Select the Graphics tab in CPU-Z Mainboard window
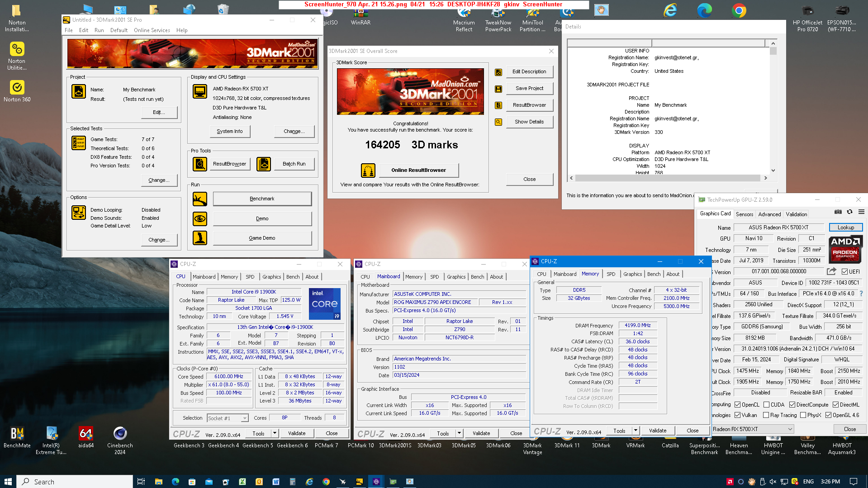The height and width of the screenshot is (488, 868). pos(456,277)
